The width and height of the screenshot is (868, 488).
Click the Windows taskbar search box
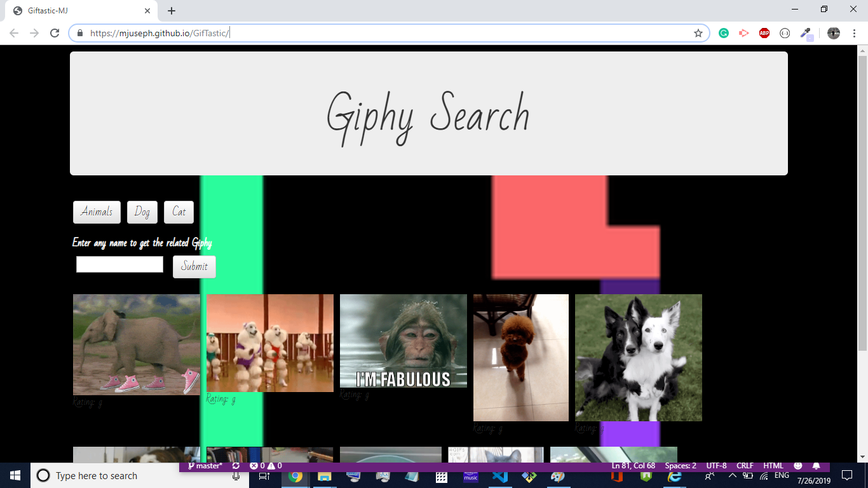coord(140,476)
